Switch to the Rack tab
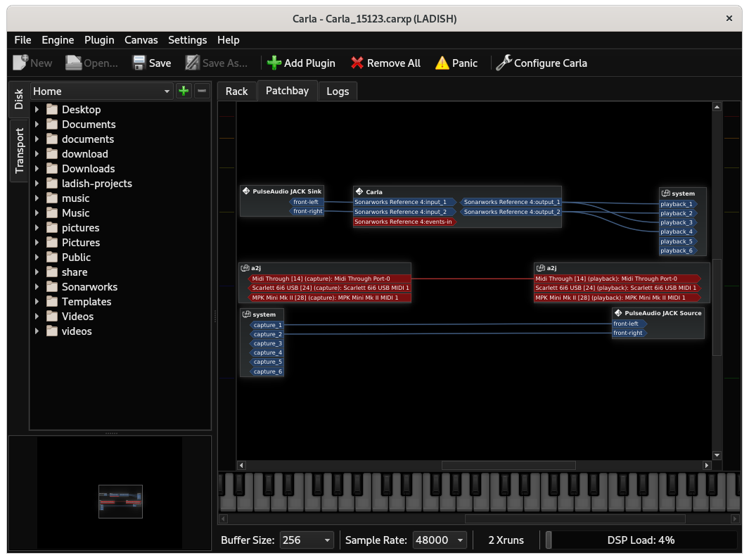Image resolution: width=749 pixels, height=560 pixels. tap(236, 91)
